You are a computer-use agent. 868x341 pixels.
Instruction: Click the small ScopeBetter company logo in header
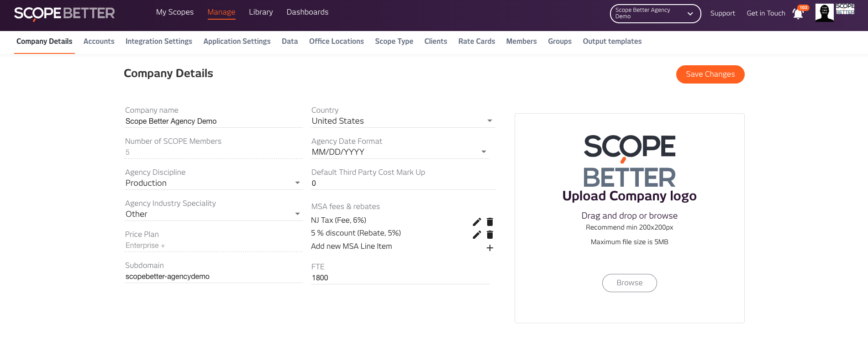click(x=845, y=9)
